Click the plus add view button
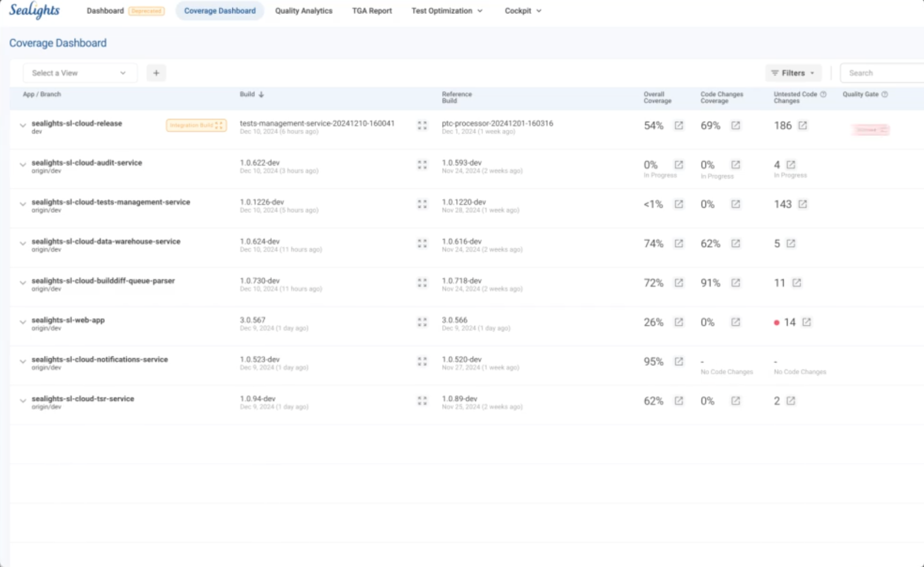This screenshot has height=567, width=924. [x=156, y=73]
